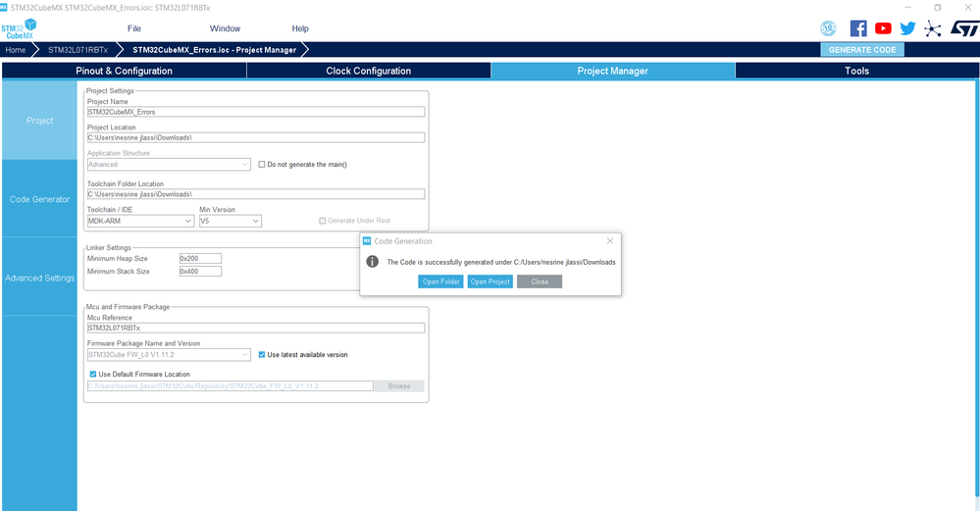Click the Browse button for firmware location
Viewport: 980px width, 511px height.
pyautogui.click(x=398, y=386)
